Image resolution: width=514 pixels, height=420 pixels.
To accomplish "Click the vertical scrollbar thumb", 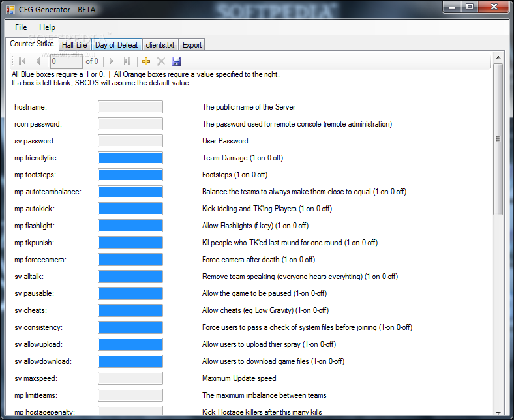I will click(498, 140).
